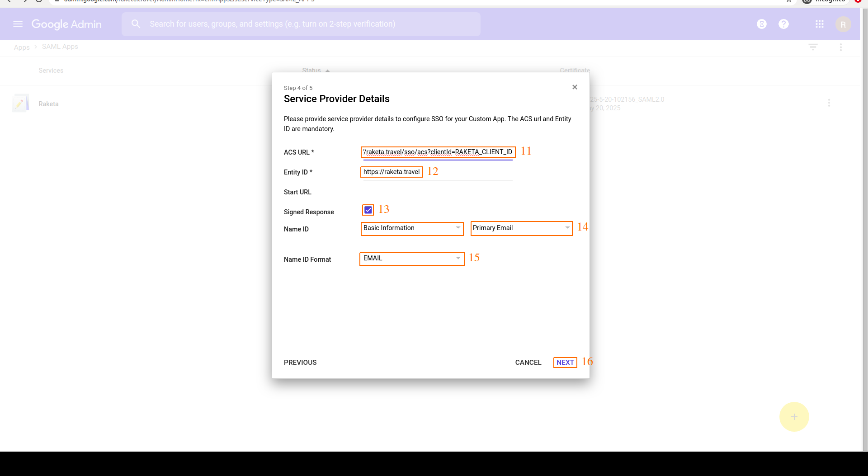Screen dimensions: 868x476
Task: Click the browser vertical scrollbar
Action: [x=865, y=230]
